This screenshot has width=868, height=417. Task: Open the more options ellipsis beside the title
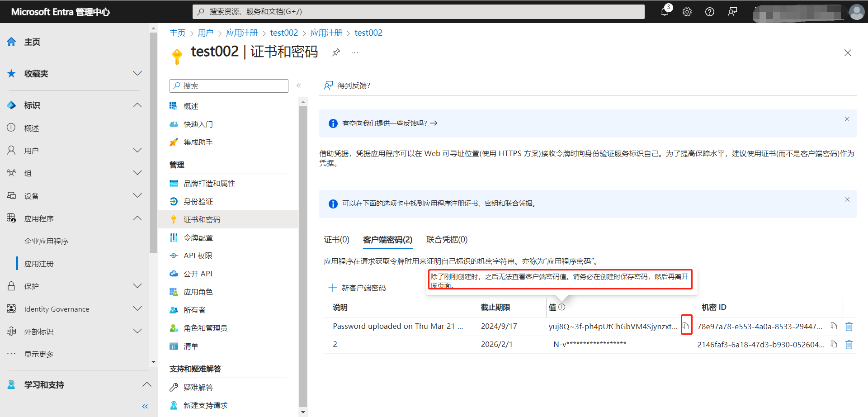click(x=355, y=52)
